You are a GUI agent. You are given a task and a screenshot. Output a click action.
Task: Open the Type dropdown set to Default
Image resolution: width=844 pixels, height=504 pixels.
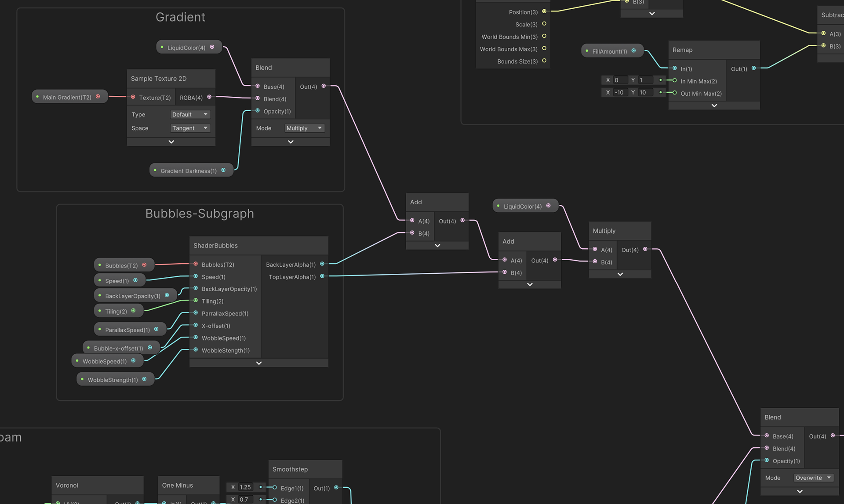[x=190, y=114]
